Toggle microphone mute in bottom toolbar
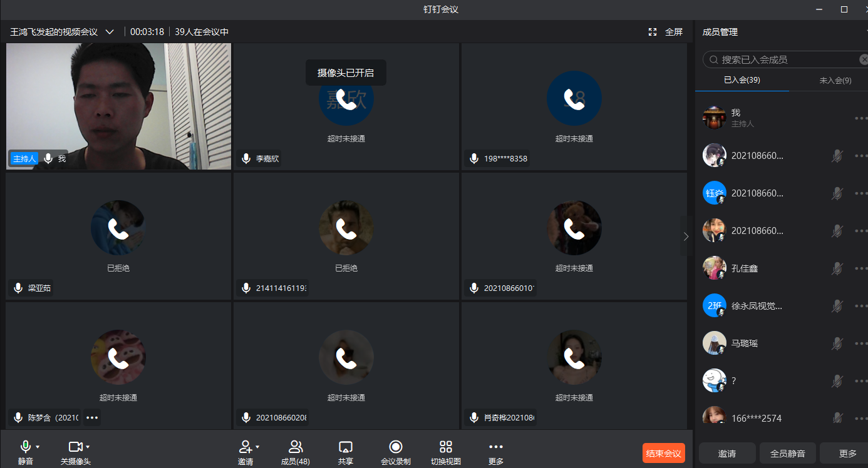The width and height of the screenshot is (868, 468). click(x=25, y=447)
